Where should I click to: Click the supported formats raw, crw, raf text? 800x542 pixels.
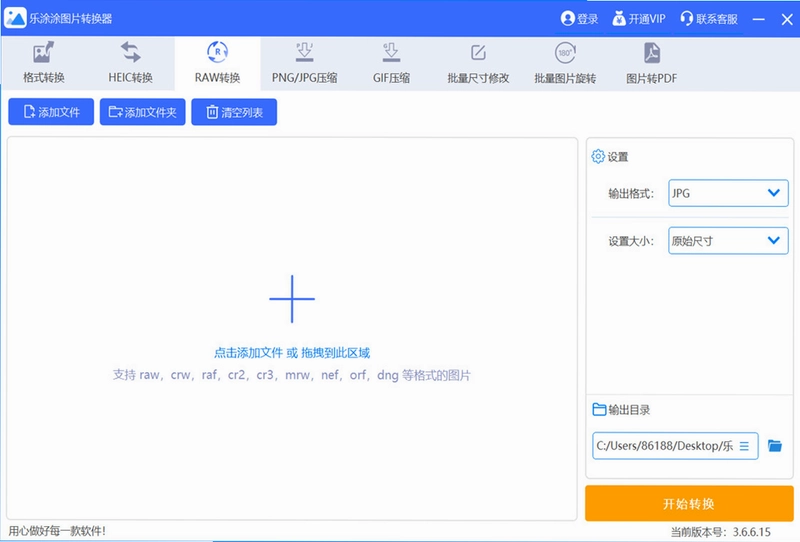click(292, 375)
